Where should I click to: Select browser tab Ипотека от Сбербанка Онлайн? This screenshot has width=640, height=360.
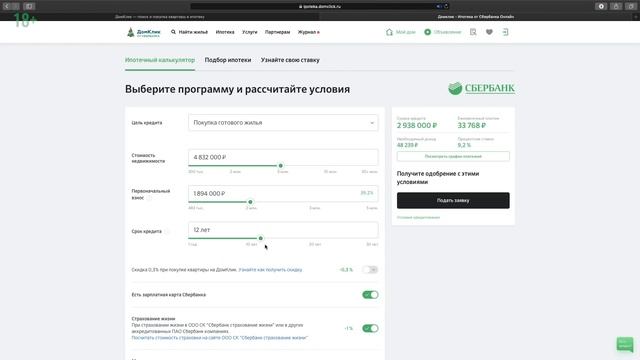476,17
